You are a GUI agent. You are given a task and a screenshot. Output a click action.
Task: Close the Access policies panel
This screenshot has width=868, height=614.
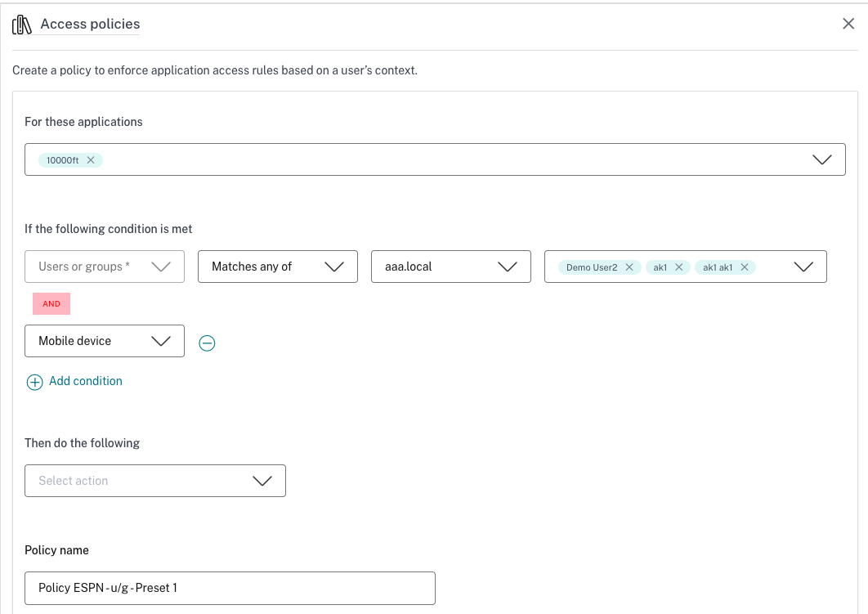(848, 24)
